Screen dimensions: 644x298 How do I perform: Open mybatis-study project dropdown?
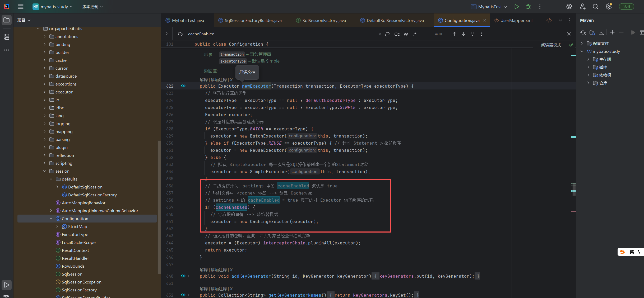pos(53,7)
